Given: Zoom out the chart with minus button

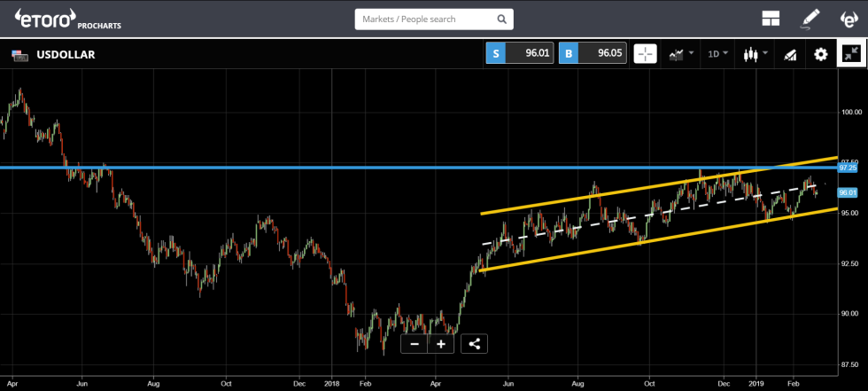Looking at the screenshot, I should click(x=415, y=344).
